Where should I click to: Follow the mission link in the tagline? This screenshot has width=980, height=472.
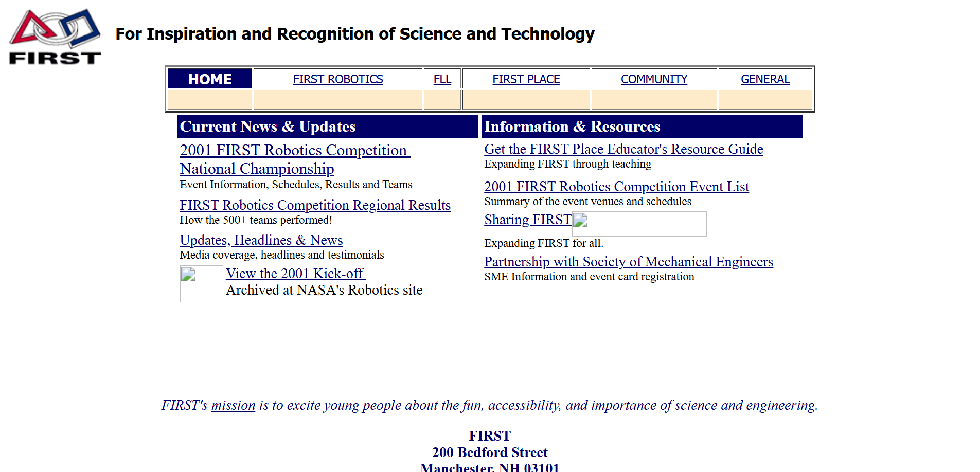pyautogui.click(x=233, y=405)
